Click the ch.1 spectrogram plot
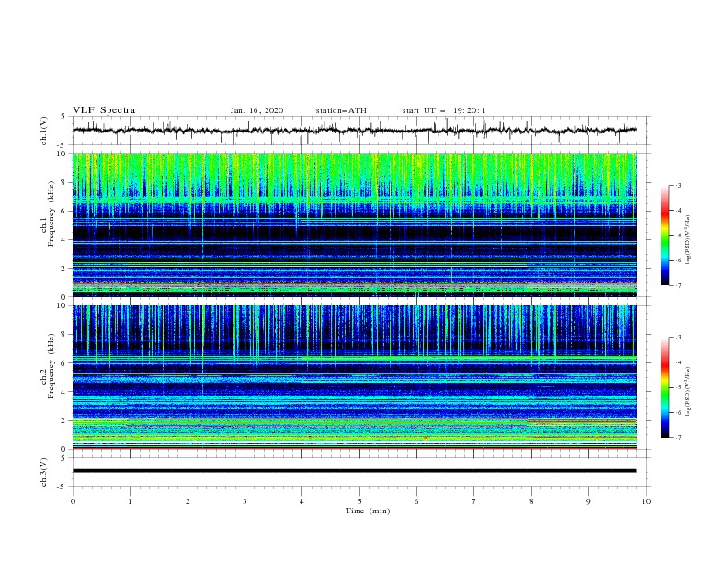Screen dimensions: 728x563 point(354,224)
